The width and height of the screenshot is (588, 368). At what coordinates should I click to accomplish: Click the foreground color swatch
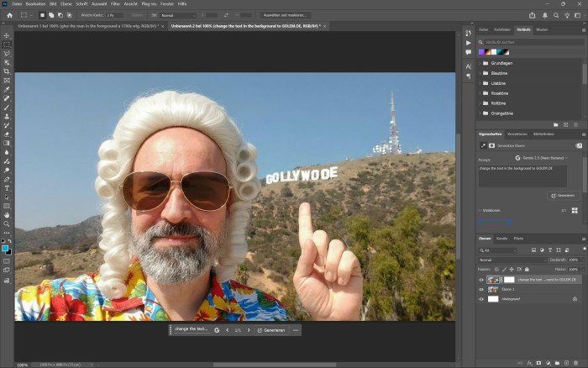click(5, 248)
